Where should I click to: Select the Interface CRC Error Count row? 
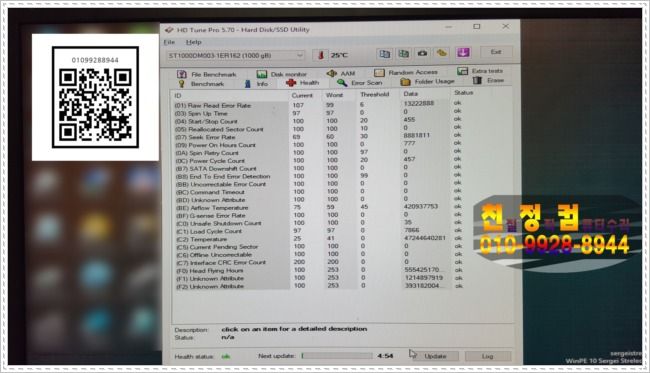318,262
